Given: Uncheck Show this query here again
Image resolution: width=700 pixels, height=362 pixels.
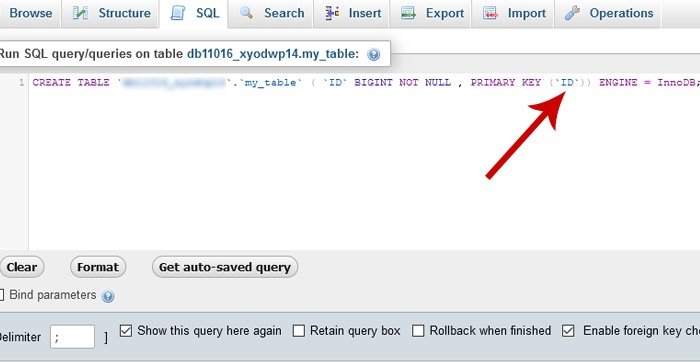Looking at the screenshot, I should [126, 331].
